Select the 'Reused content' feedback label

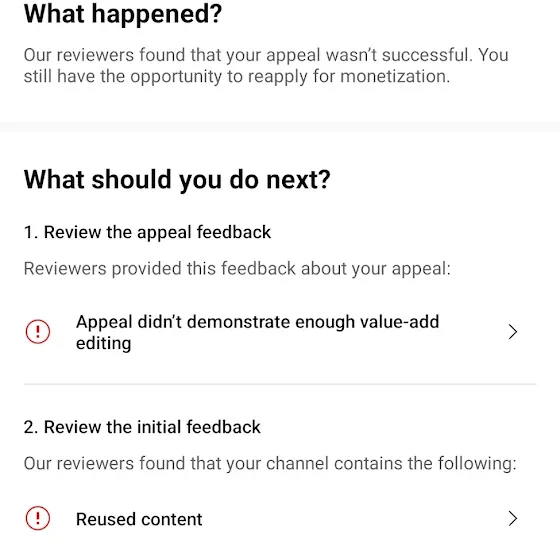click(139, 519)
